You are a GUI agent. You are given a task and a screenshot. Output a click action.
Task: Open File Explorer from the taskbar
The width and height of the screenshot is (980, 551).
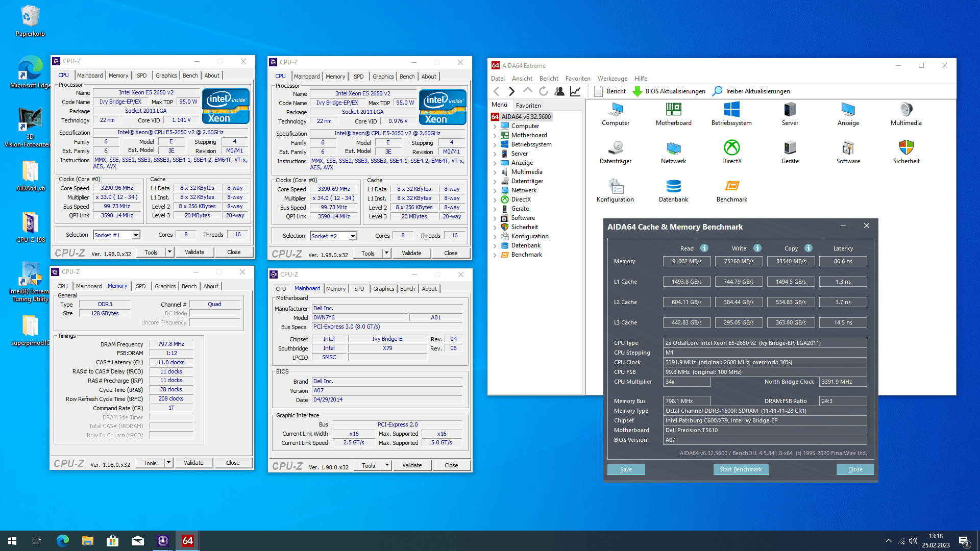87,541
